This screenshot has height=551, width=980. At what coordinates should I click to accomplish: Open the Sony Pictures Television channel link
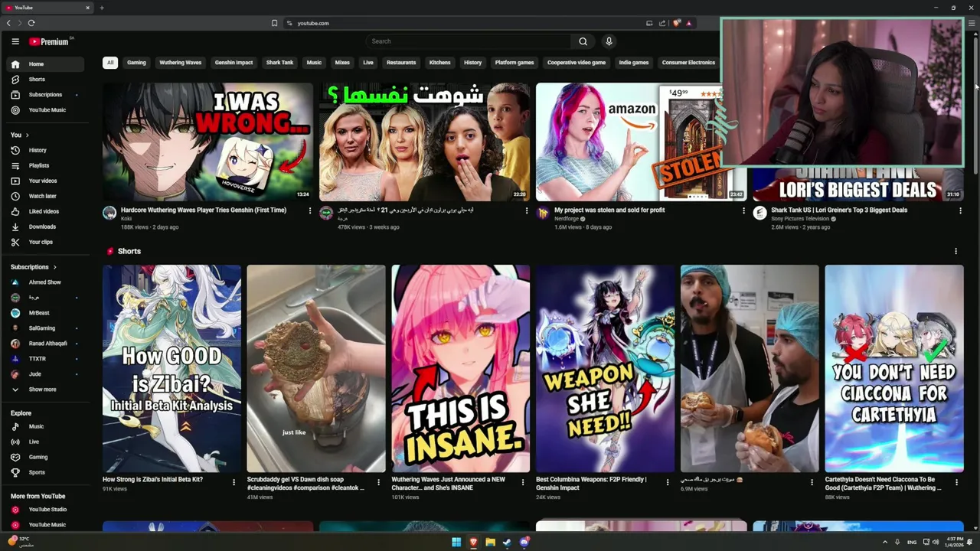tap(800, 219)
